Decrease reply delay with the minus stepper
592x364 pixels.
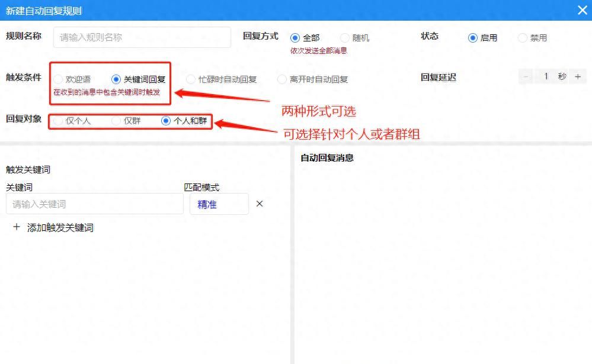(x=525, y=76)
